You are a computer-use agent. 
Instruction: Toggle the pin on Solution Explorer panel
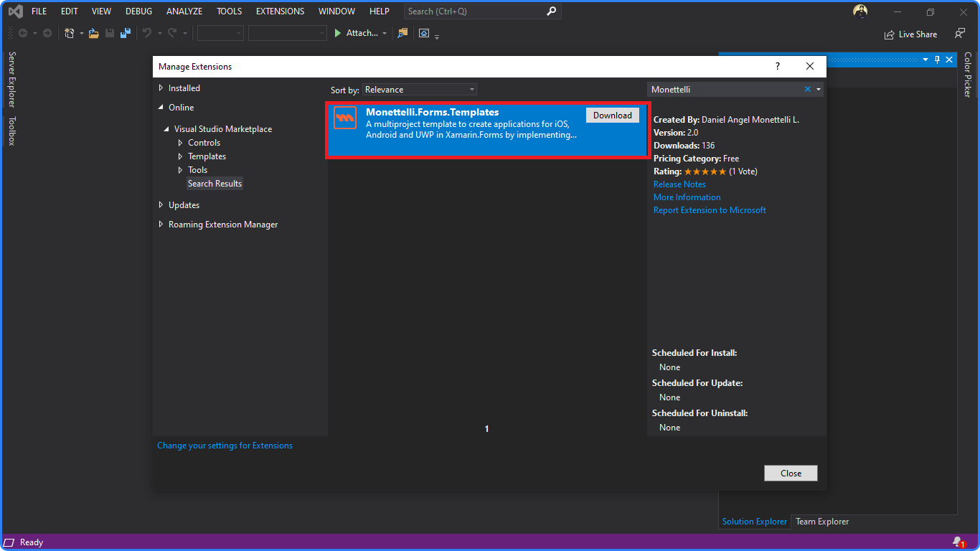point(937,60)
